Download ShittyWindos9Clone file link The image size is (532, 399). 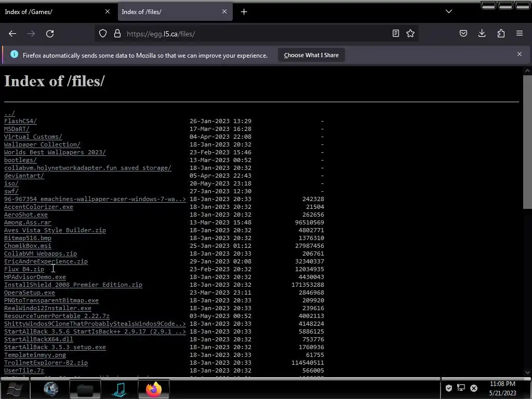point(95,324)
